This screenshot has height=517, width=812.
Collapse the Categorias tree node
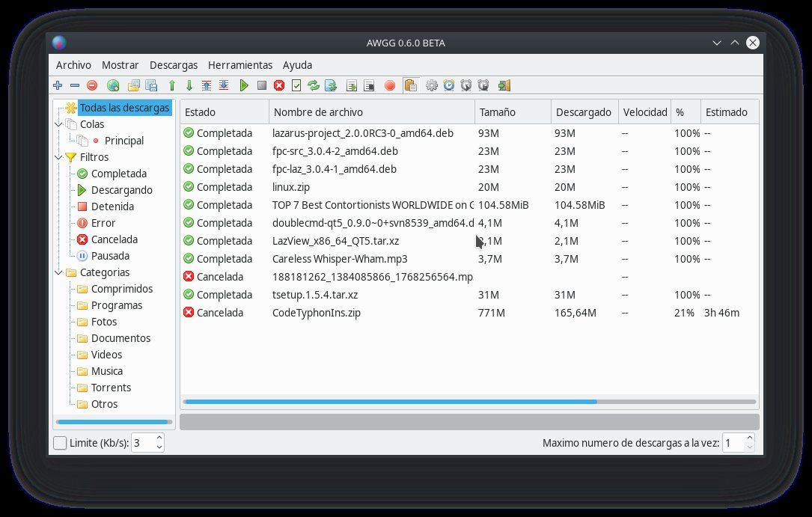click(x=58, y=272)
